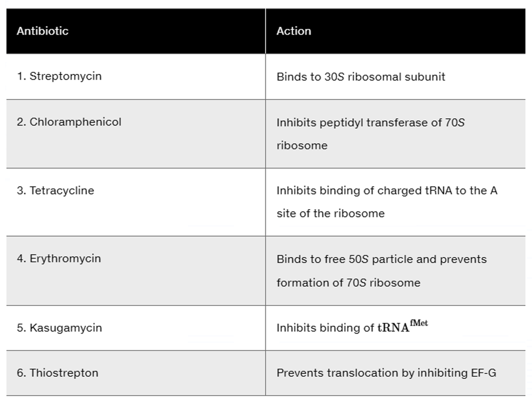Click 'Prevents translocation by inhibiting EF-G' text
532x405 pixels.
pyautogui.click(x=386, y=373)
